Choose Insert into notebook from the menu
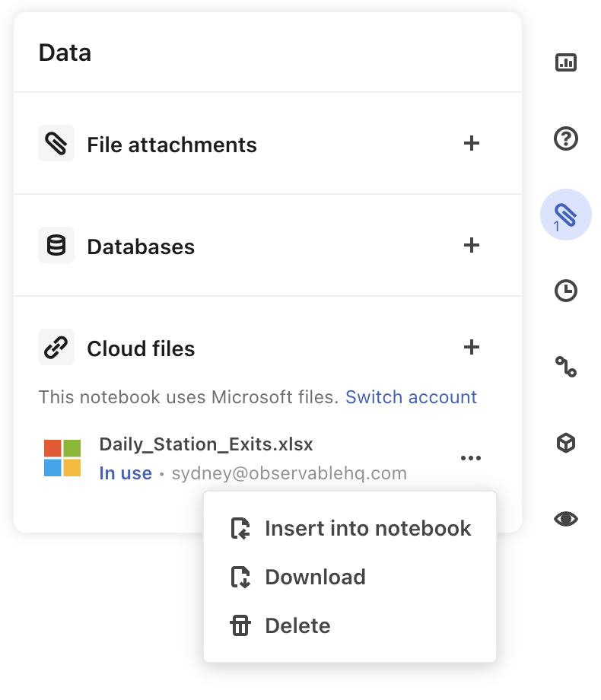601x700 pixels. (x=367, y=528)
